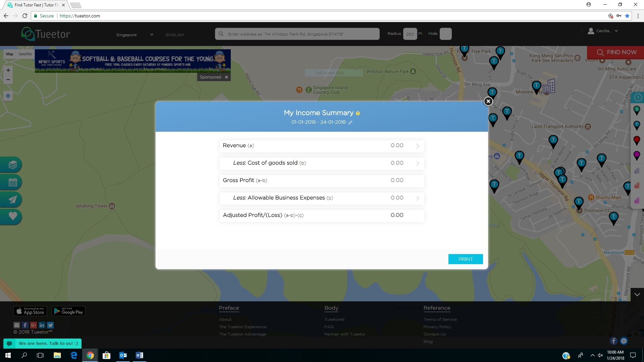Viewport: 644px width, 362px height.
Task: Reload the page in Chrome
Action: tap(24, 16)
